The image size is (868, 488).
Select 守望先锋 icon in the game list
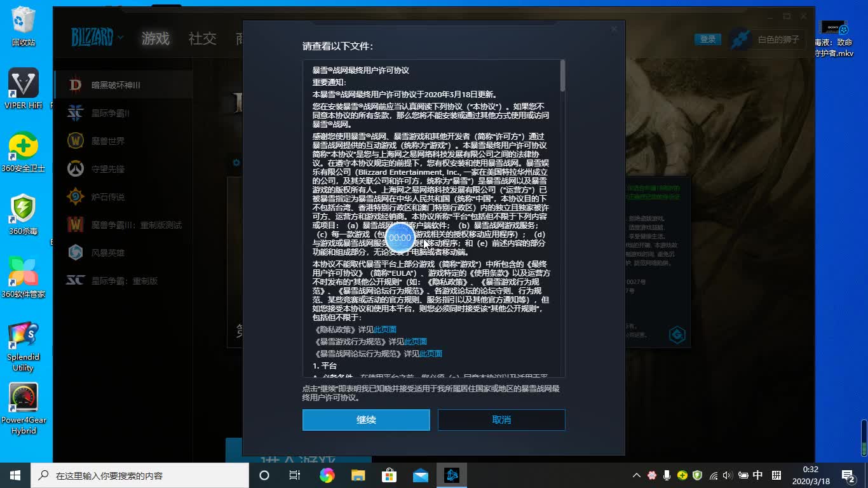click(x=76, y=169)
